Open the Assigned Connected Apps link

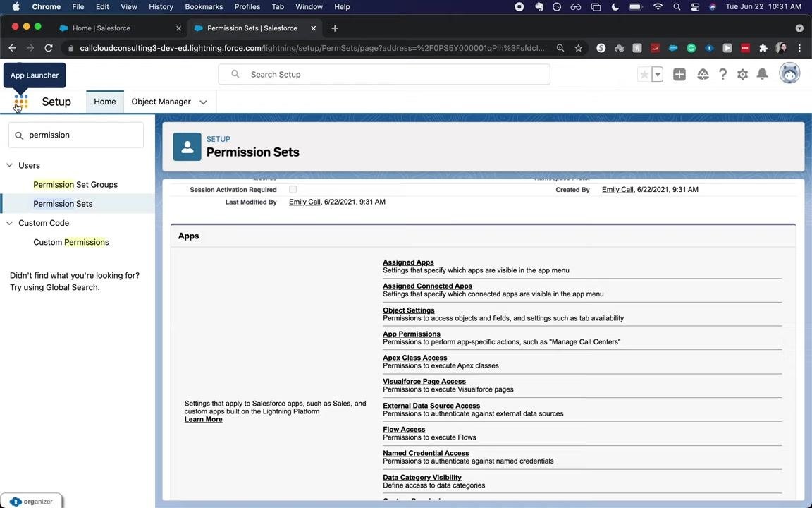pos(427,286)
